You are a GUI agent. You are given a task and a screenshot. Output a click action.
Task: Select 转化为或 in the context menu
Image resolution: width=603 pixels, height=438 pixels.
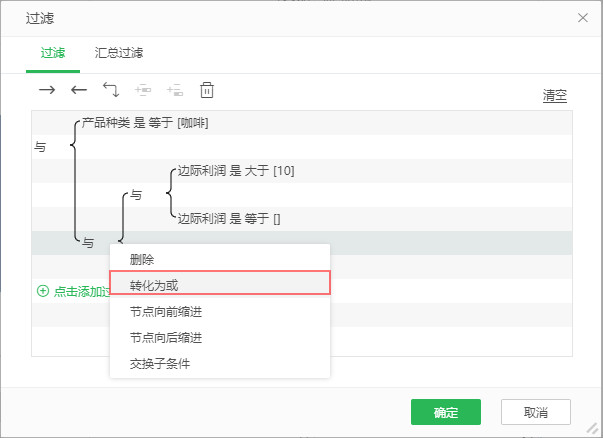pos(220,285)
